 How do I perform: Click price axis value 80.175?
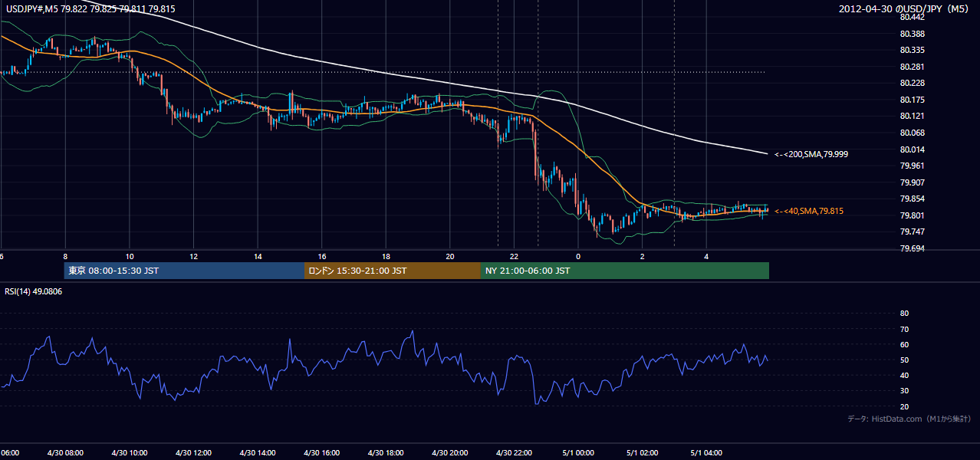click(912, 100)
